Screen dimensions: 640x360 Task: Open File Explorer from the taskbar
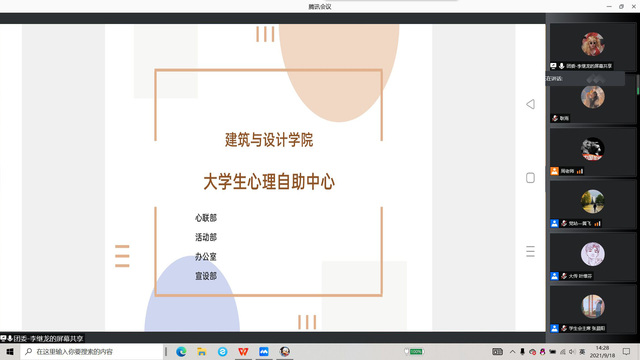[x=202, y=351]
